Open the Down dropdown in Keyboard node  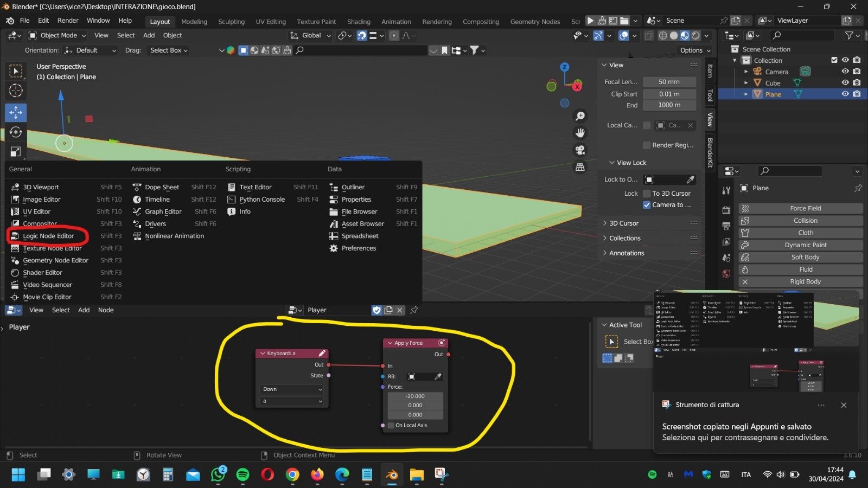click(x=292, y=389)
